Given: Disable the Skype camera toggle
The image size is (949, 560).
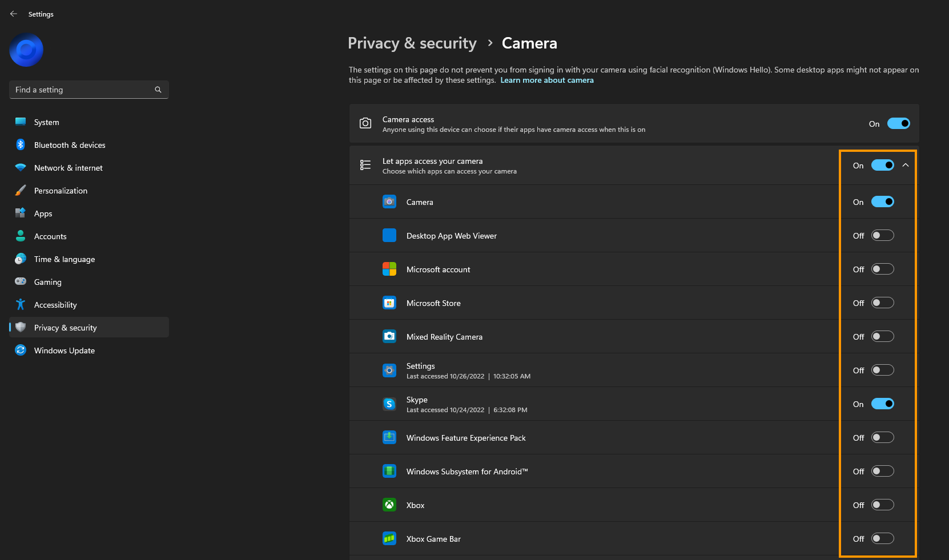Looking at the screenshot, I should click(x=883, y=404).
